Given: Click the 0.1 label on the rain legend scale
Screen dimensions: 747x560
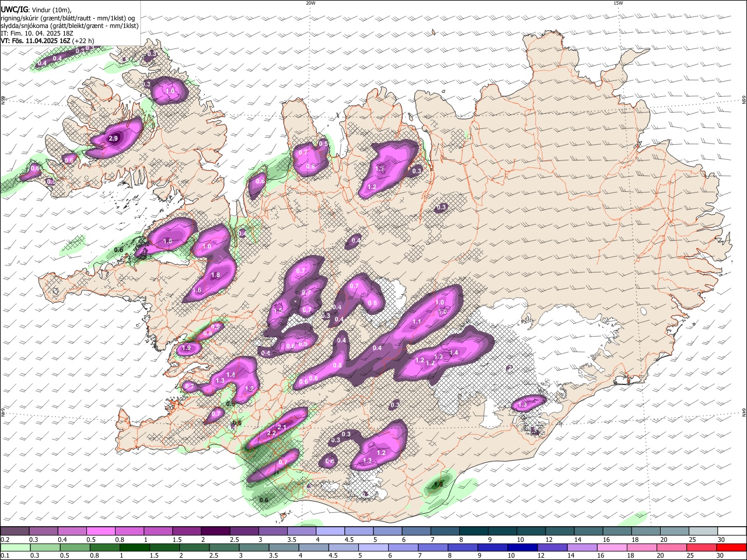Looking at the screenshot, I should (4, 555).
